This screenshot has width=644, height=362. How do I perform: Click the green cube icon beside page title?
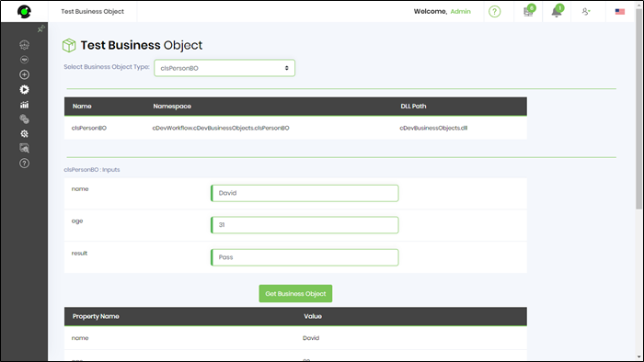point(69,45)
